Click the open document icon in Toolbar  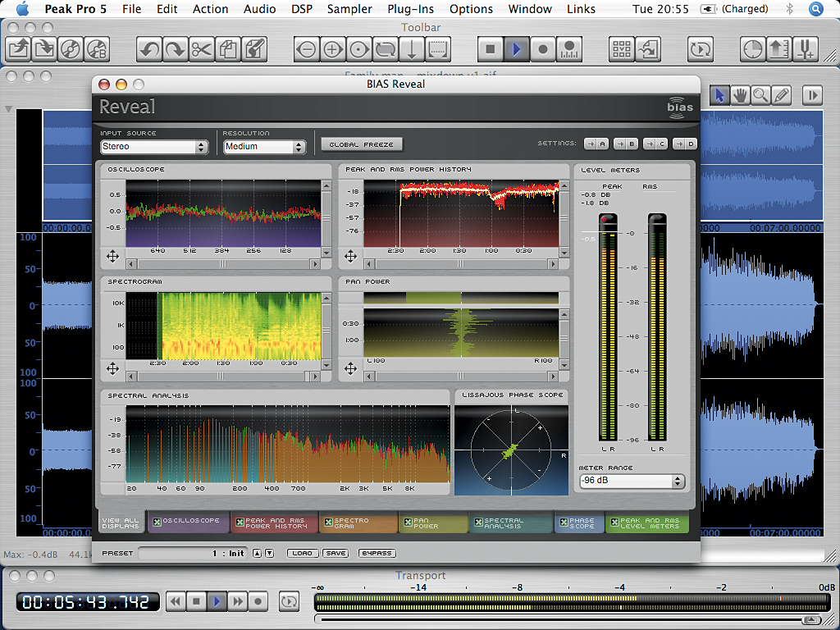click(18, 50)
